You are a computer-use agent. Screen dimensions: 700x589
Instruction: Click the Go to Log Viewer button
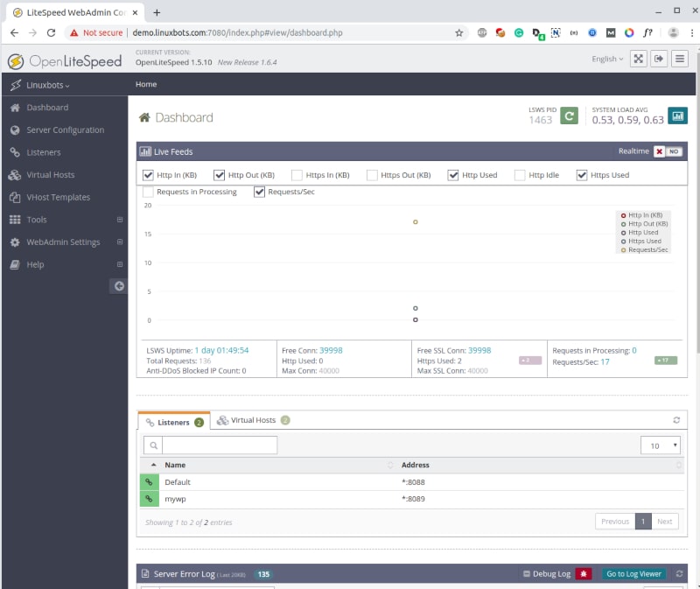coord(634,574)
